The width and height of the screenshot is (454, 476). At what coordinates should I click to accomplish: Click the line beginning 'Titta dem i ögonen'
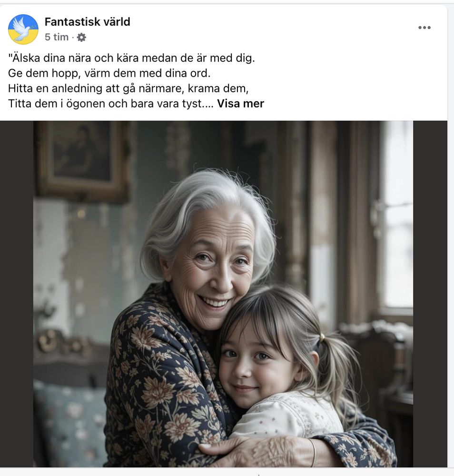(x=111, y=103)
